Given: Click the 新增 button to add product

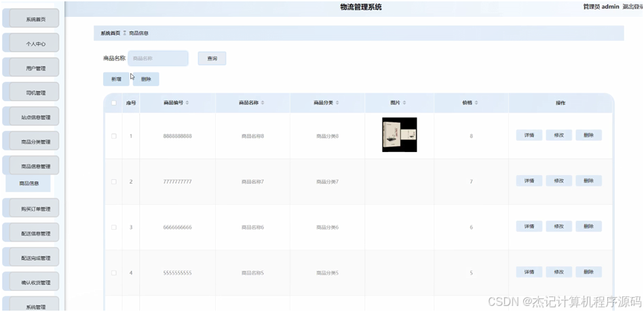Looking at the screenshot, I should point(116,79).
